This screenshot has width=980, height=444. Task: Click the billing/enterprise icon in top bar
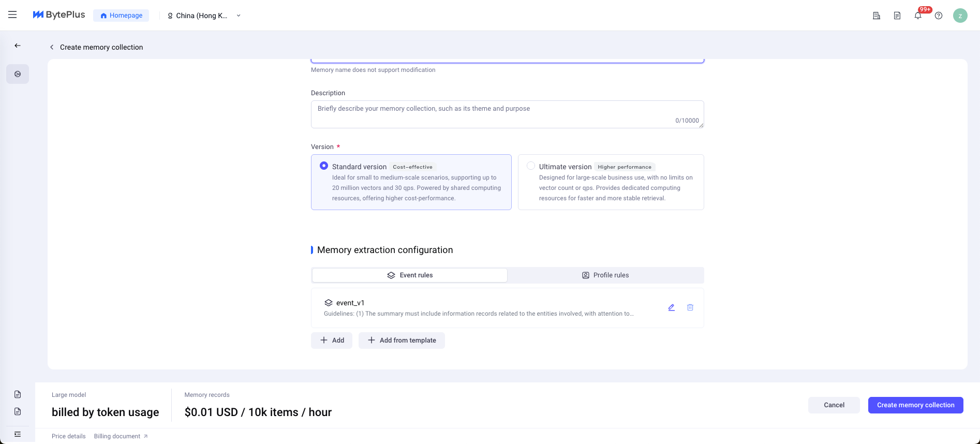point(877,16)
